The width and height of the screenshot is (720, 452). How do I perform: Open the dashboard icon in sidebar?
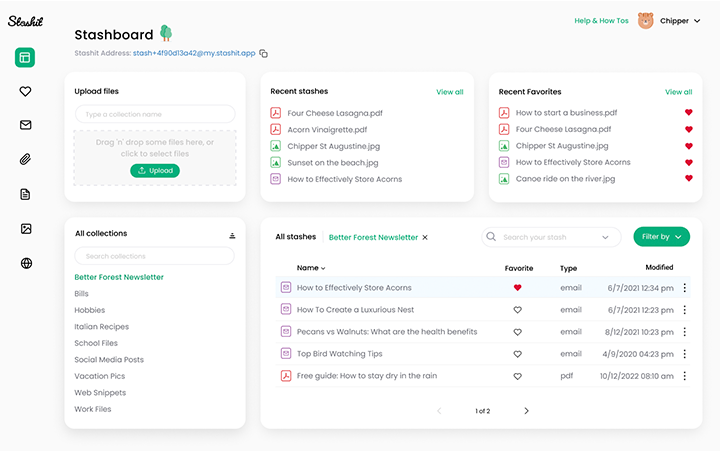(25, 58)
